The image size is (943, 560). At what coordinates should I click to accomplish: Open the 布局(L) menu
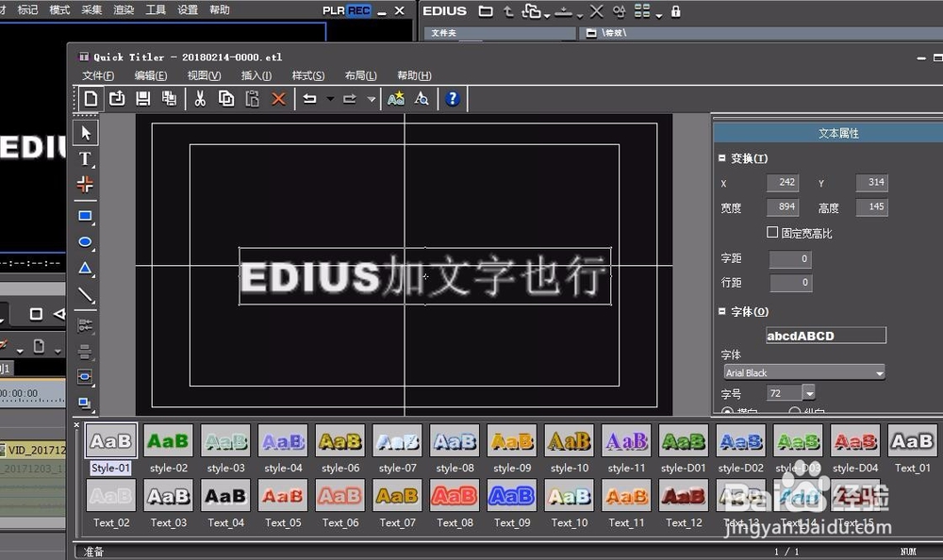point(361,75)
